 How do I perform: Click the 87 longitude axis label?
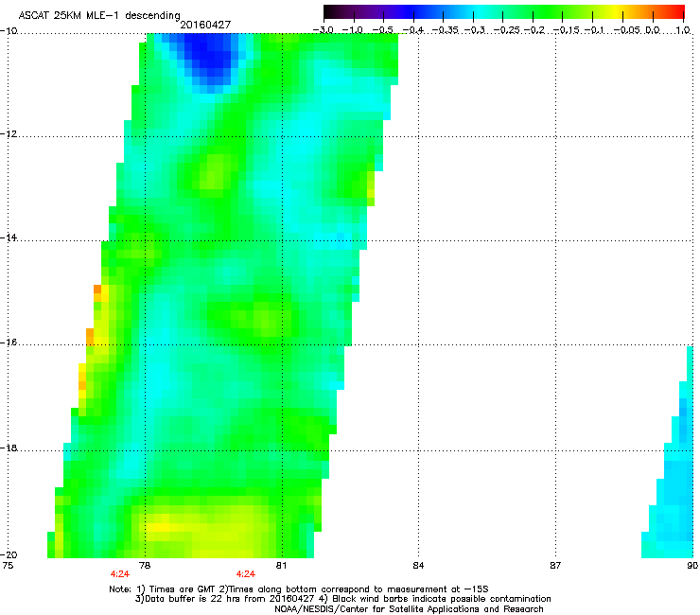(555, 566)
